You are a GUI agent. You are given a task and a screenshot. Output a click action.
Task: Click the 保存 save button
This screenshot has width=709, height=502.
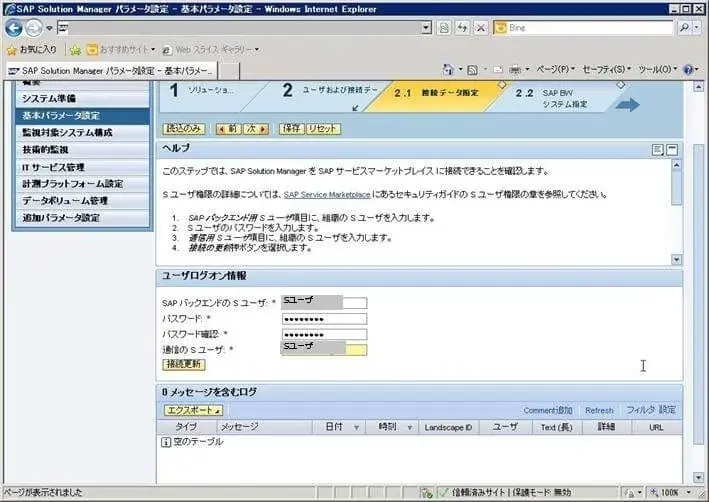click(x=292, y=129)
